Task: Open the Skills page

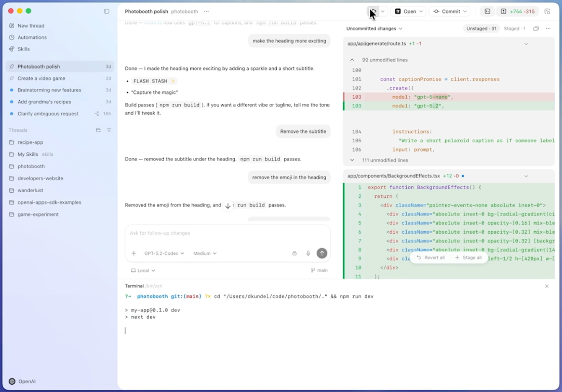Action: tap(24, 49)
